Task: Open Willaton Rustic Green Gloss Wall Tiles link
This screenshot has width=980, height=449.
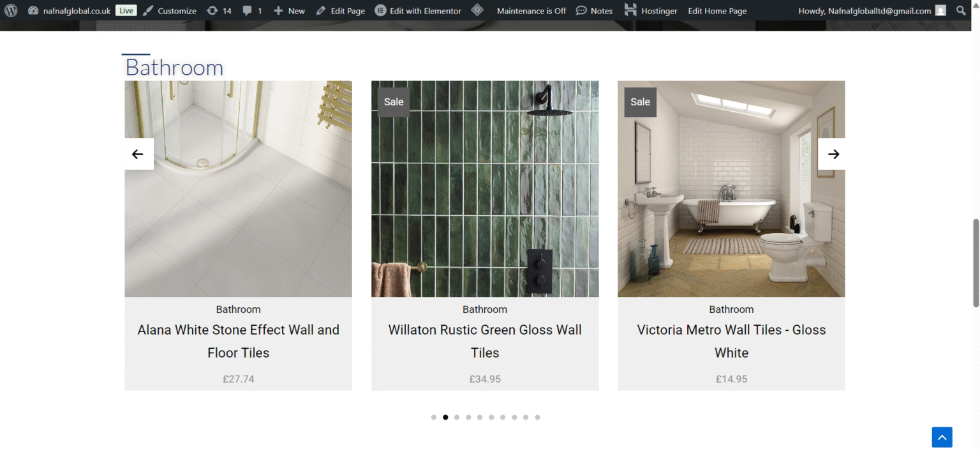Action: (x=485, y=341)
